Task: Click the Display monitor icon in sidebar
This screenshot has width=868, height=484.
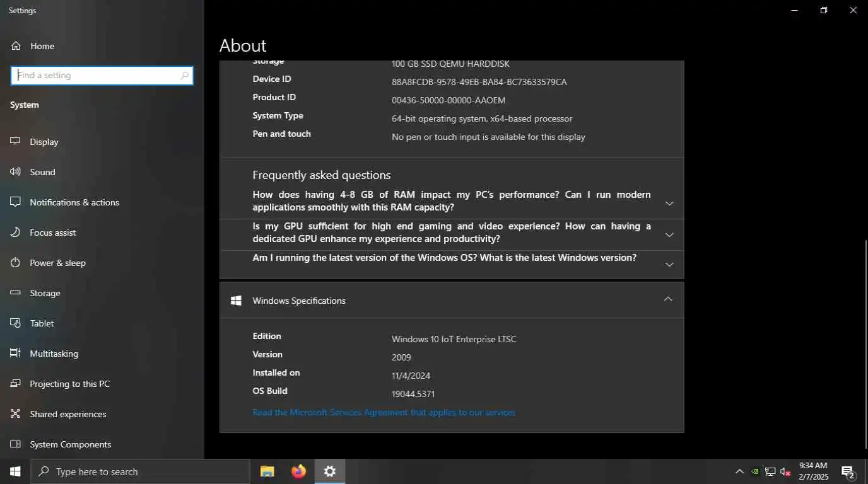Action: click(x=16, y=142)
